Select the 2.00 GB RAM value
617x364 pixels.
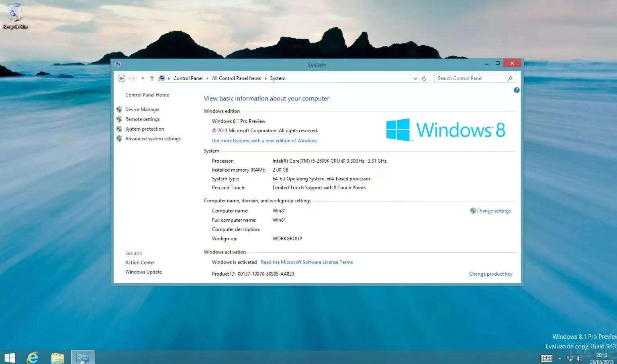click(x=280, y=170)
